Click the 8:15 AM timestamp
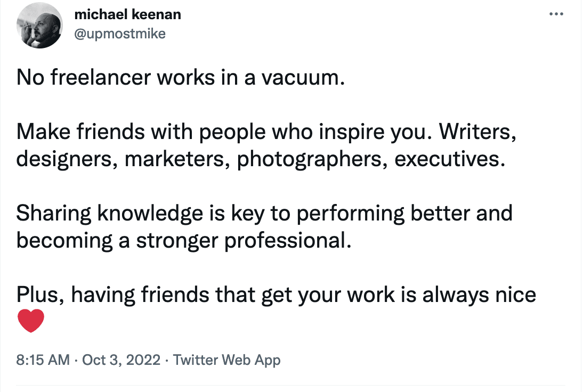 click(x=43, y=360)
